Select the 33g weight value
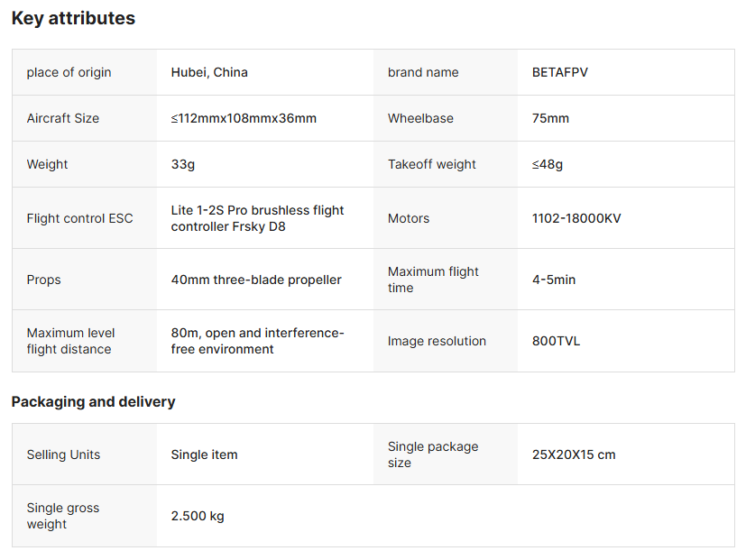This screenshot has height=560, width=746. tap(183, 164)
